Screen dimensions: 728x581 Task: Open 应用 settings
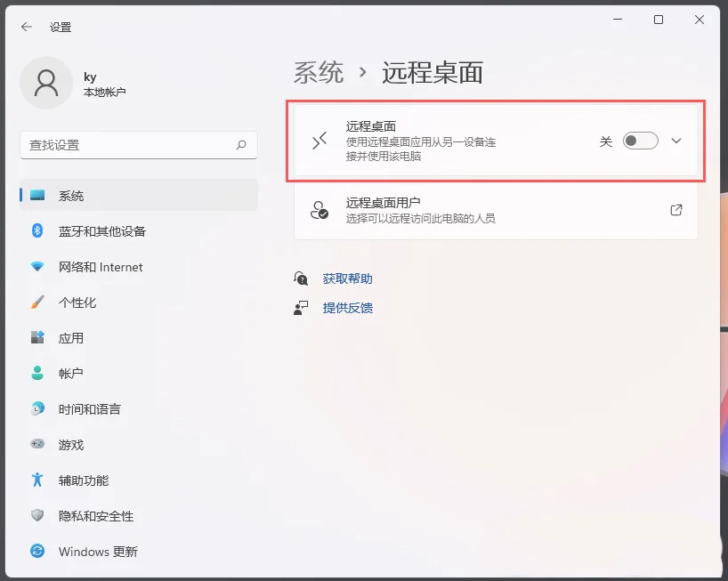[139, 338]
